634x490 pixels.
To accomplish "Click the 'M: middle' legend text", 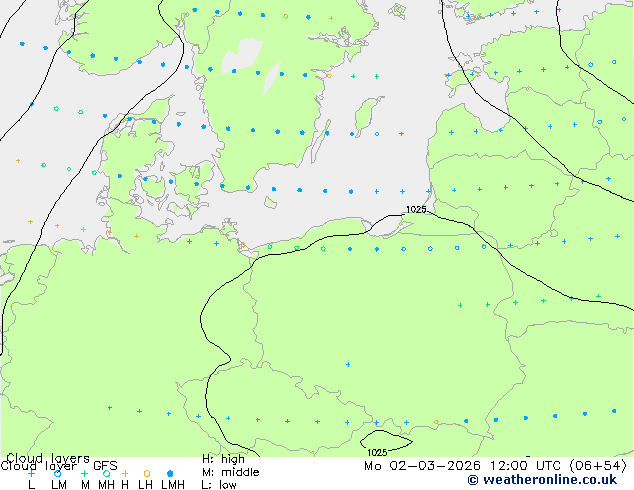I will pyautogui.click(x=230, y=472).
